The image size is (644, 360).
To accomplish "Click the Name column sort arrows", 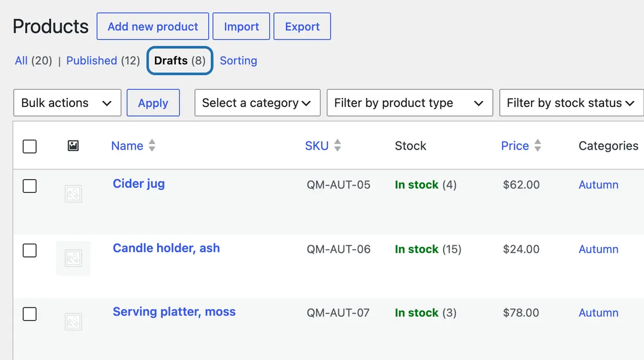I will (x=152, y=146).
